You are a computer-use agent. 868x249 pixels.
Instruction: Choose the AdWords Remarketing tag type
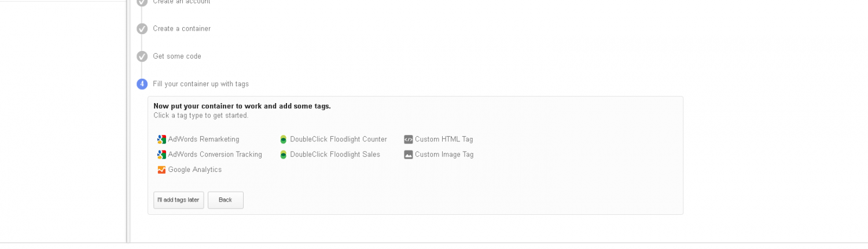(x=204, y=140)
